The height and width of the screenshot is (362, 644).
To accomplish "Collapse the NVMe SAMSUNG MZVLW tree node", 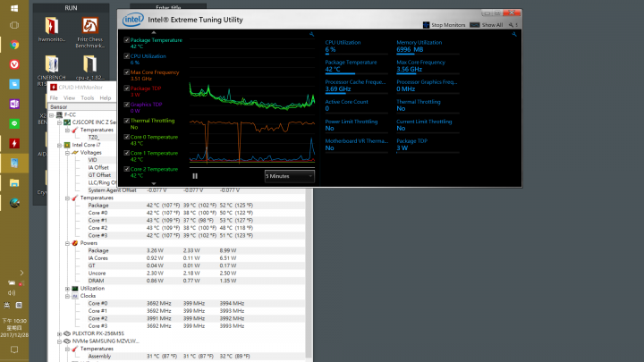I will tap(60, 341).
